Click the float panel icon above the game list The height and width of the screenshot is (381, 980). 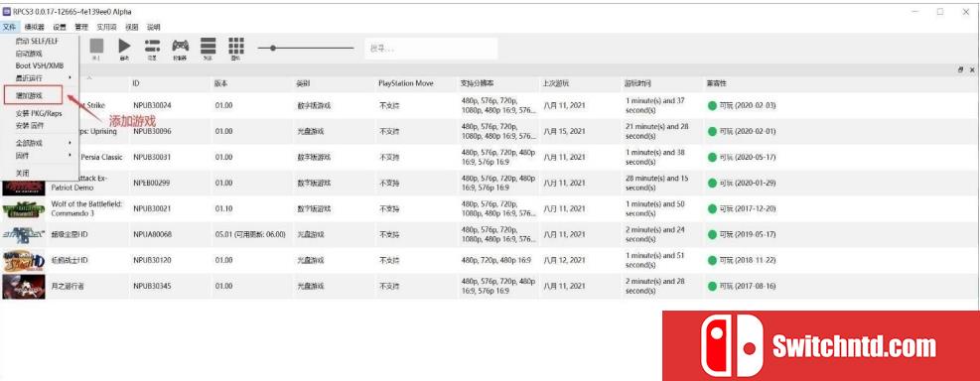tap(960, 70)
